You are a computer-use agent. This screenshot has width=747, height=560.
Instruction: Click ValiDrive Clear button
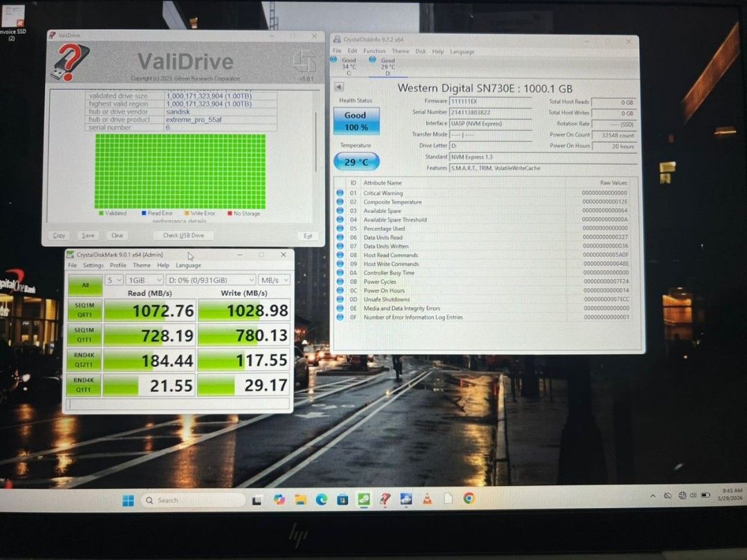tap(117, 235)
